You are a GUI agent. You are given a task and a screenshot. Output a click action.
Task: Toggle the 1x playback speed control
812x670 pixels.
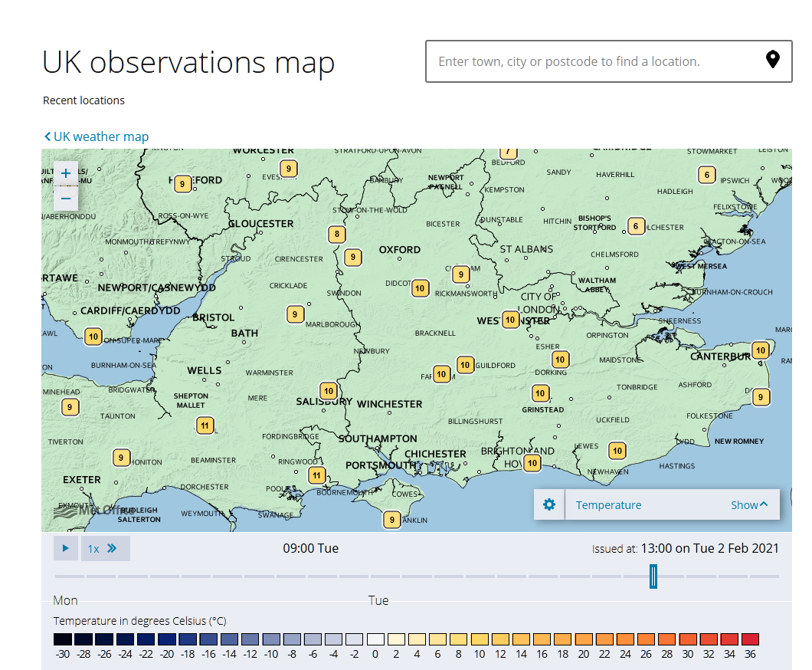93,548
